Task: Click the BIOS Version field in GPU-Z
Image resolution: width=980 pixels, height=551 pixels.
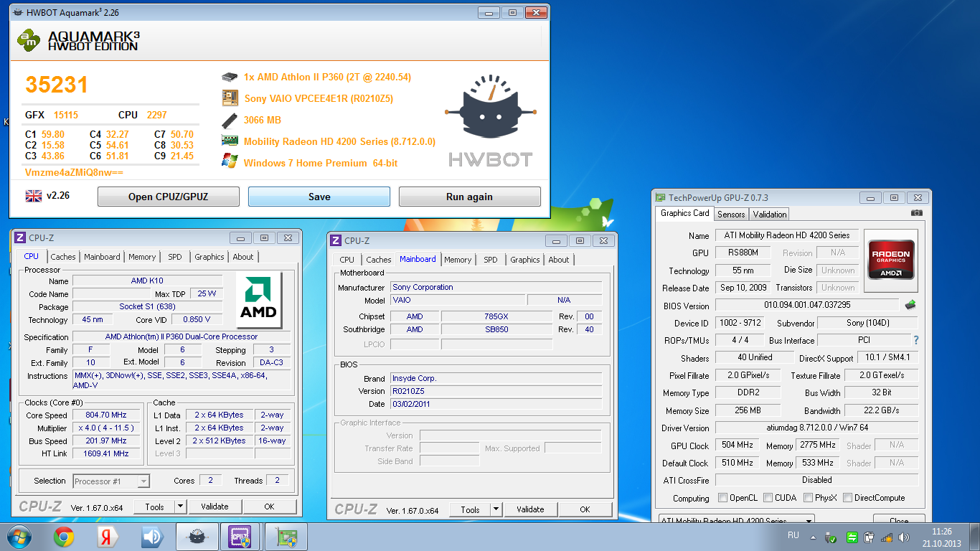Action: (x=807, y=305)
